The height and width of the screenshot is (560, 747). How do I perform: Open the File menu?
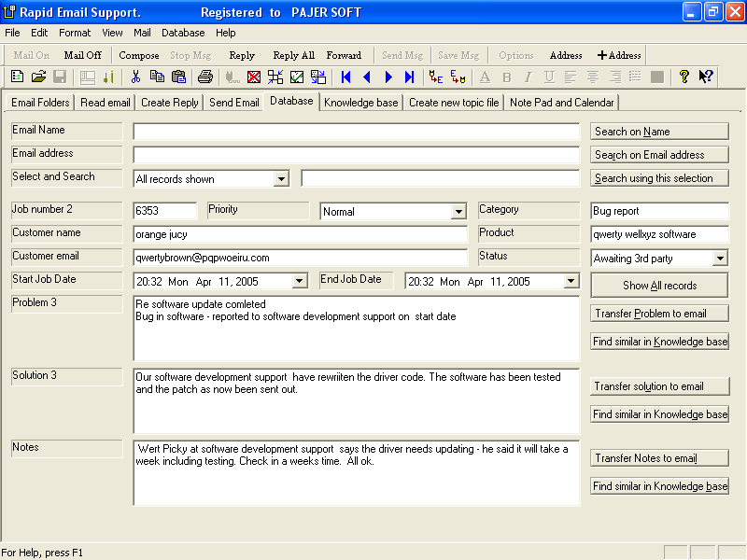click(x=12, y=33)
